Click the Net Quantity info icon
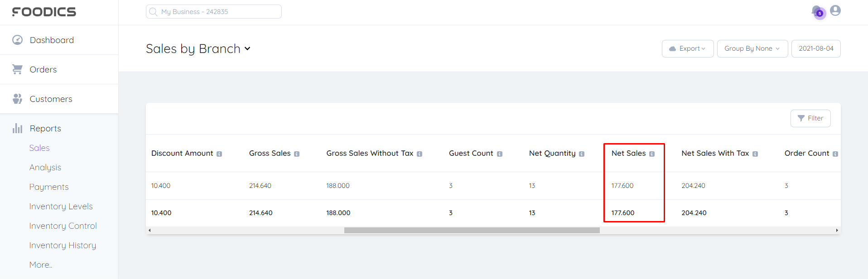Viewport: 868px width, 279px height. pyautogui.click(x=582, y=154)
